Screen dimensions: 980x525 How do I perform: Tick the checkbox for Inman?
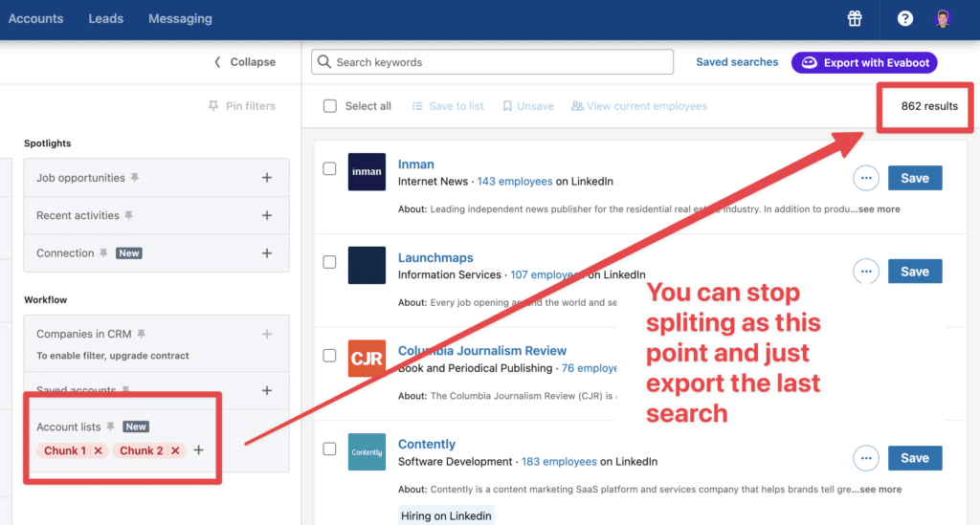coord(329,168)
